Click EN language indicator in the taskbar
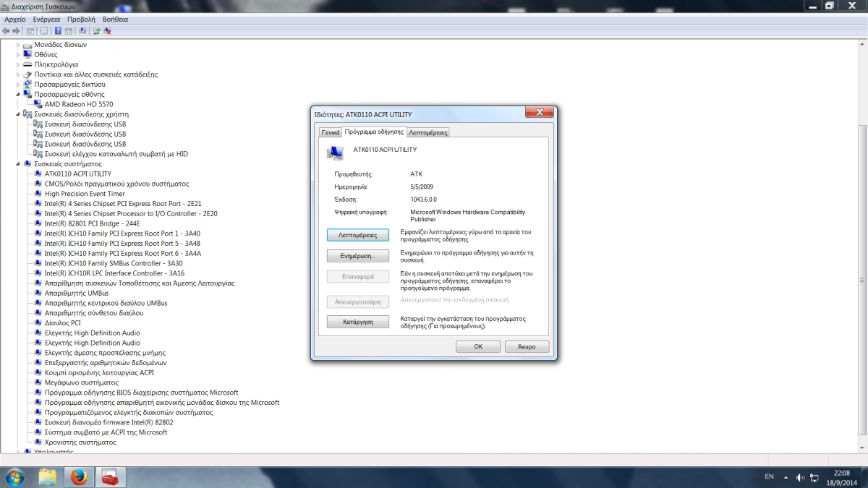The image size is (868, 488). pyautogui.click(x=769, y=477)
